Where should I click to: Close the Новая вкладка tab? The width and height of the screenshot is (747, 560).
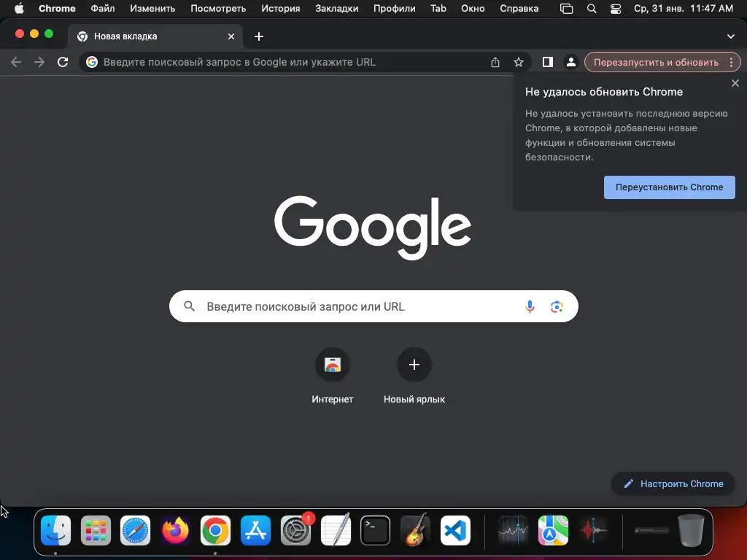click(231, 36)
